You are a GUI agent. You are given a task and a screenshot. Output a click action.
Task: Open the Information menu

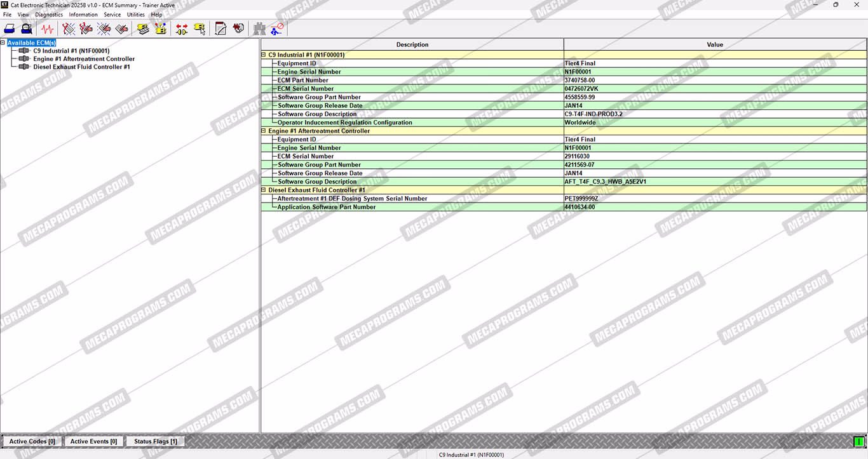click(83, 15)
